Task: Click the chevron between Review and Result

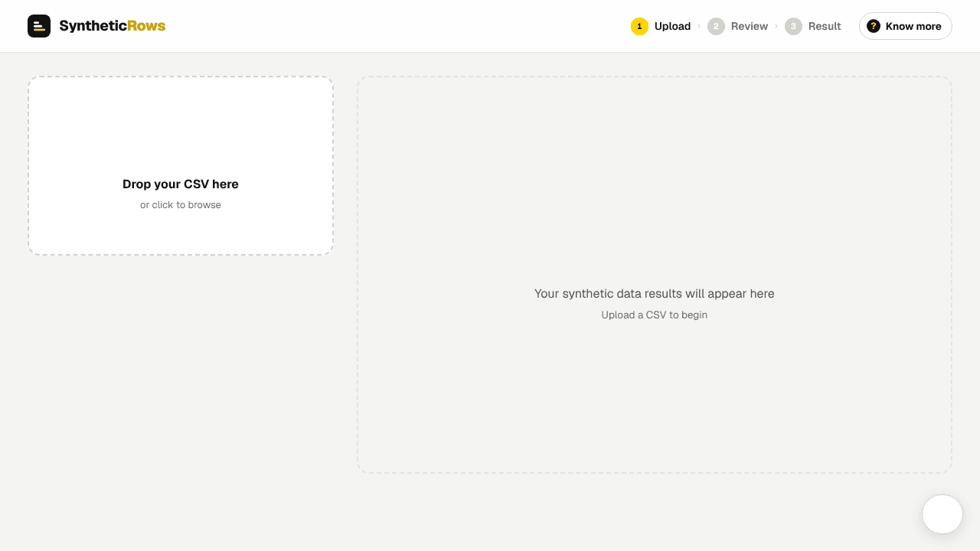Action: 776,26
